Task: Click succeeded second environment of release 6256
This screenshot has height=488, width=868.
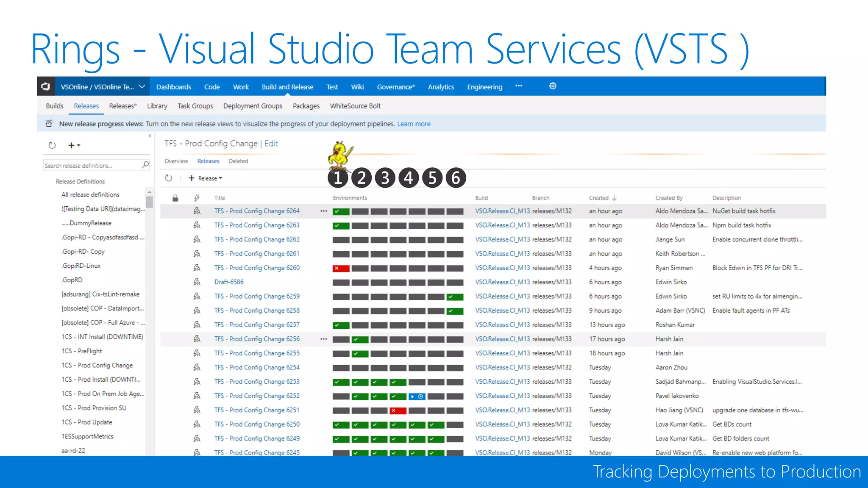Action: click(x=360, y=339)
